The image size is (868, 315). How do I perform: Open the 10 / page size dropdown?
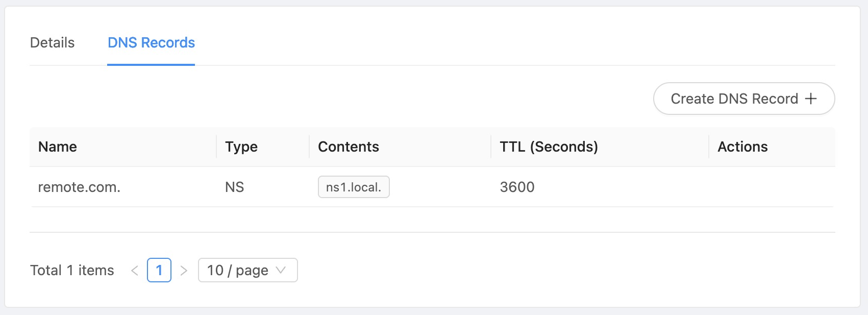pyautogui.click(x=247, y=270)
